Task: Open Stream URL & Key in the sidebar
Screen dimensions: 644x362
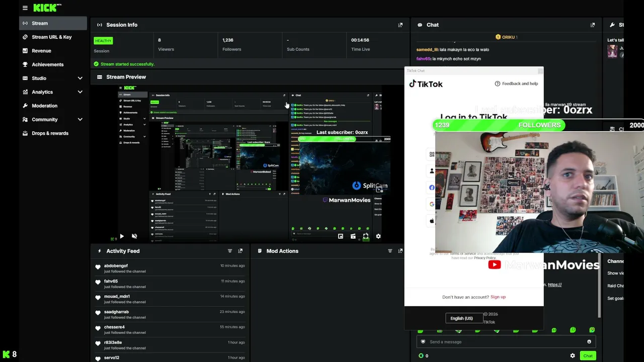Action: [53, 37]
